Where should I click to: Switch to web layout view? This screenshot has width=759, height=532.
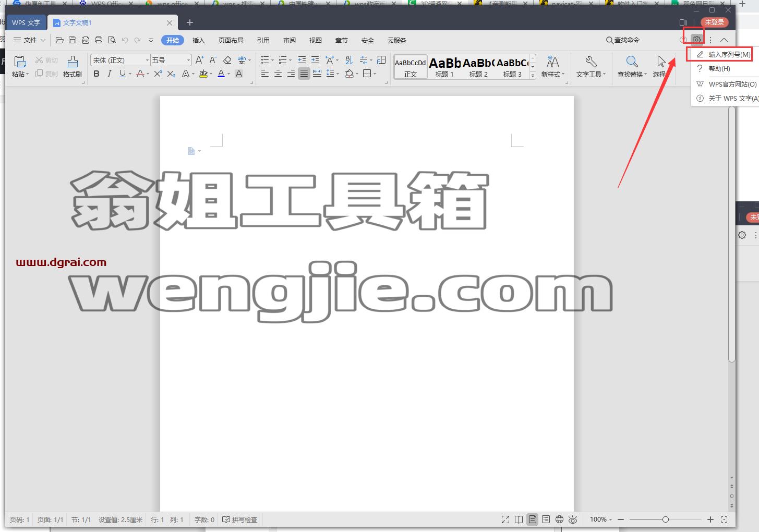(x=559, y=519)
